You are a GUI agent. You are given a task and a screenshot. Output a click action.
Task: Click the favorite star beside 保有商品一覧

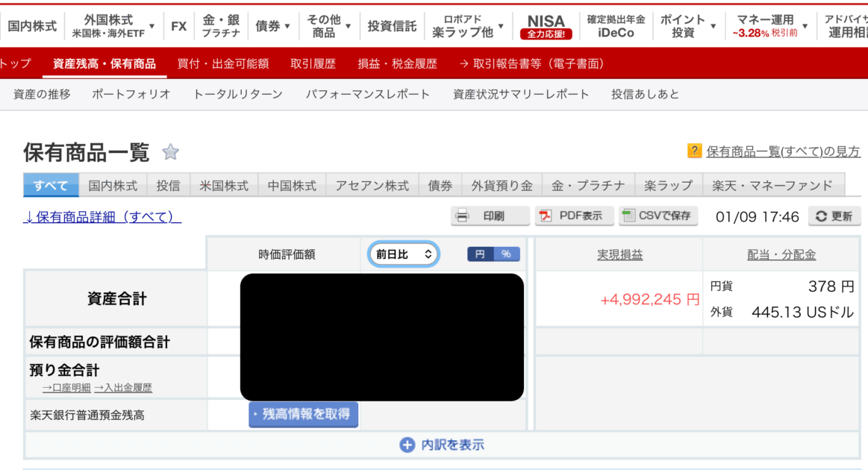(x=171, y=153)
